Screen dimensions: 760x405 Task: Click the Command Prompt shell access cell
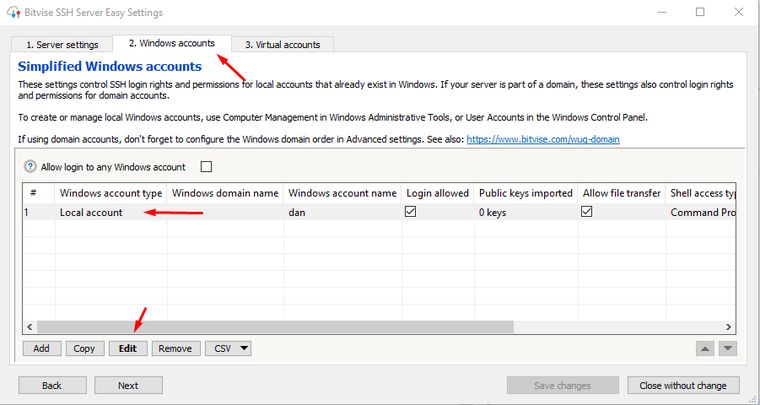pos(701,212)
